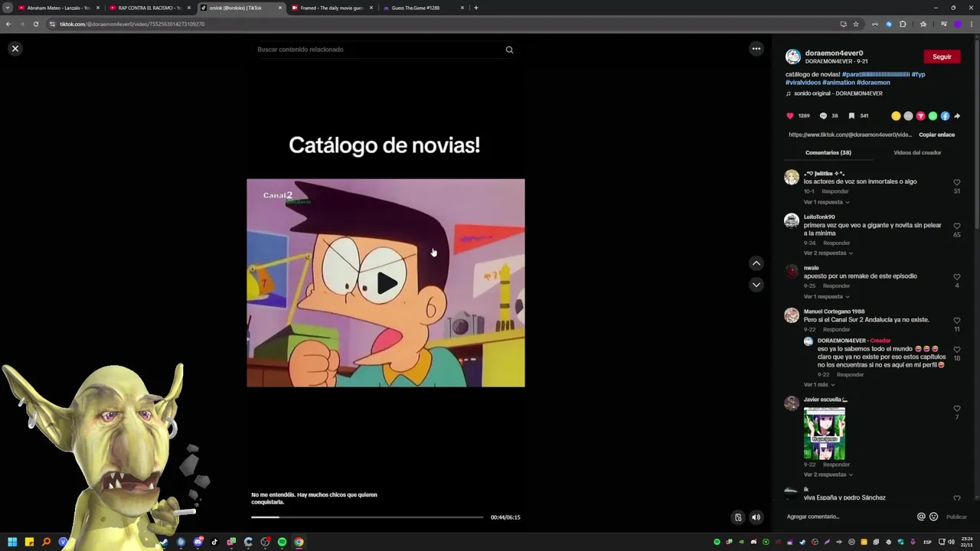Click Copiar enlace to copy the video link
Image resolution: width=980 pixels, height=551 pixels.
pyautogui.click(x=936, y=135)
